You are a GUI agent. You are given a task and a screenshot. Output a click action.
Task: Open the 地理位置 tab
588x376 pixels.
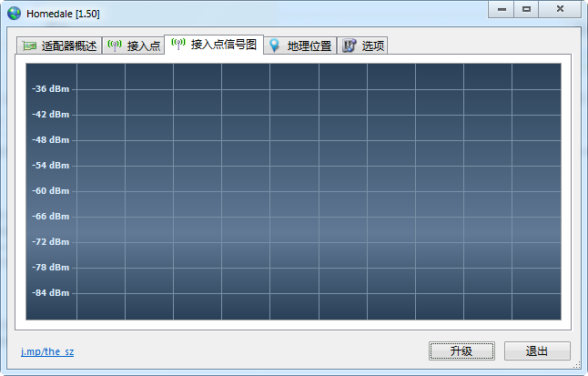pos(300,46)
